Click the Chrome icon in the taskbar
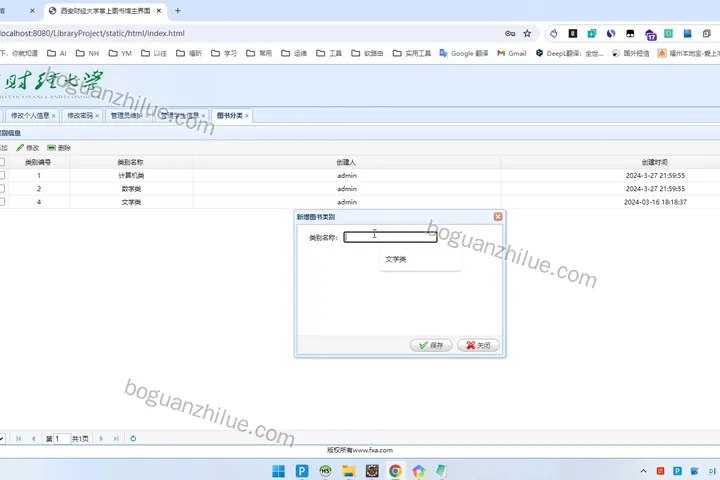 click(x=395, y=471)
